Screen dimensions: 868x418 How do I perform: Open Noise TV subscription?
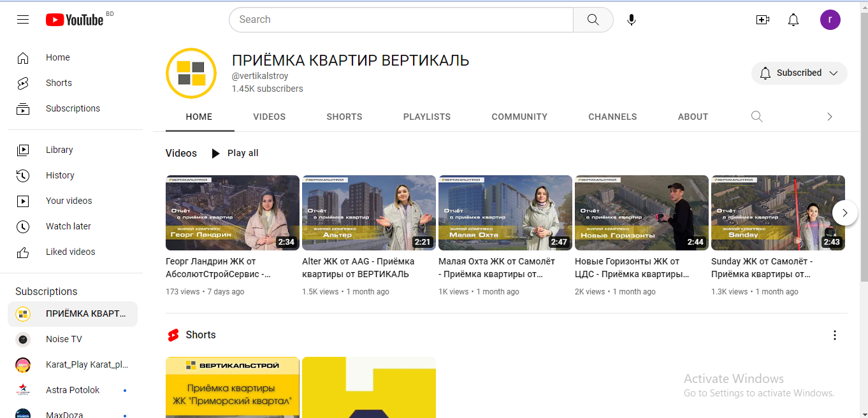coord(73,340)
